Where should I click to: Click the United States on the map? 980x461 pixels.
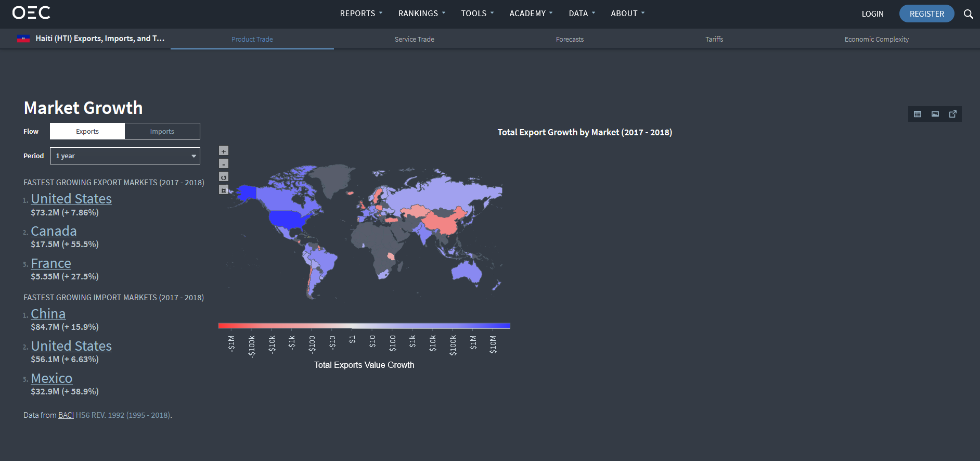tap(286, 219)
